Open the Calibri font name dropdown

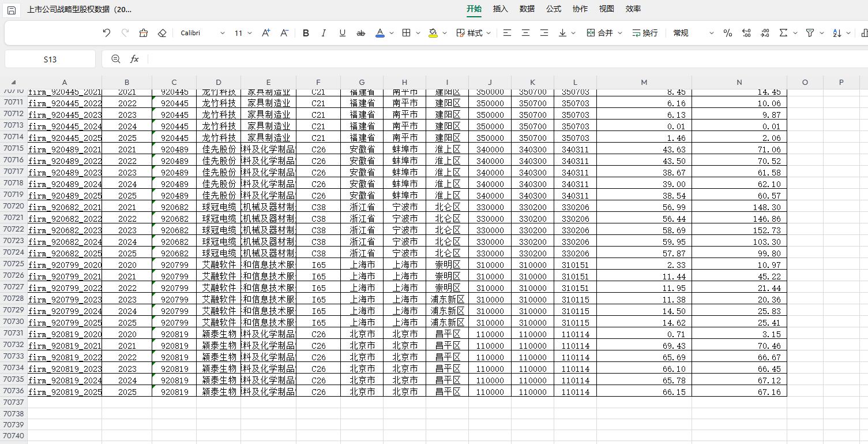pos(202,33)
